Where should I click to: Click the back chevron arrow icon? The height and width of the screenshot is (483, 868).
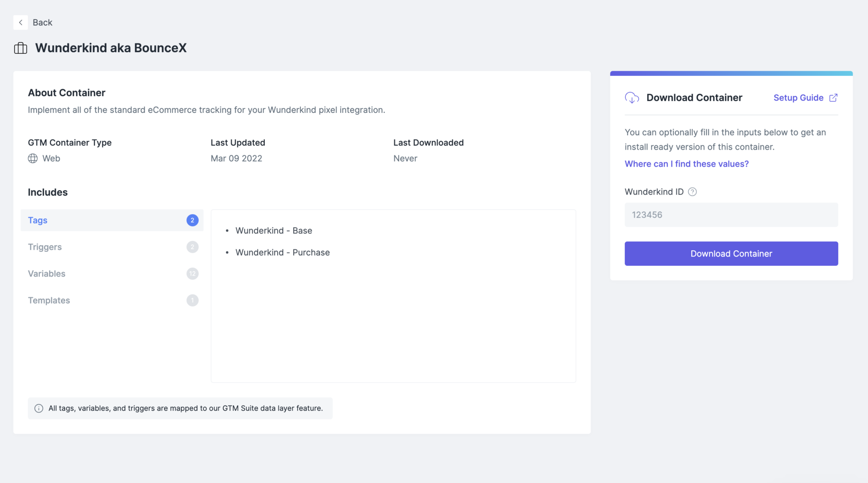coord(20,22)
